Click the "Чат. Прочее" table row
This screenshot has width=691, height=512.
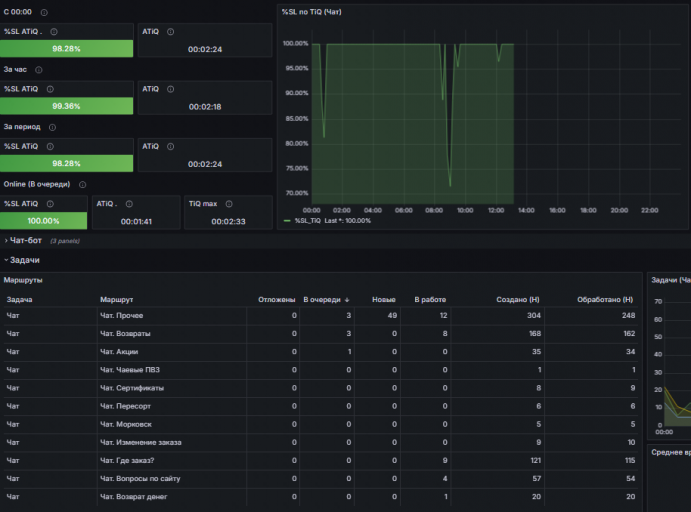[x=321, y=315]
